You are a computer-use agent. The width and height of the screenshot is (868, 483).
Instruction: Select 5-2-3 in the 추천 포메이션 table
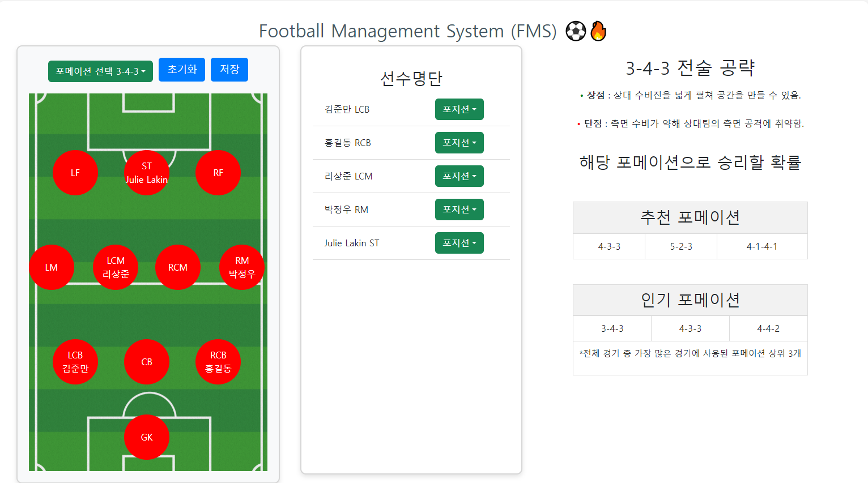pos(680,246)
